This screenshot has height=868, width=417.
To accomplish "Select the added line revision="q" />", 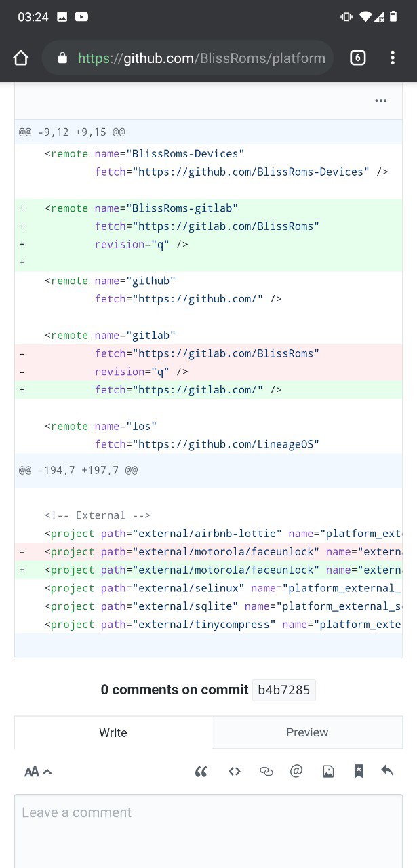I will [209, 244].
